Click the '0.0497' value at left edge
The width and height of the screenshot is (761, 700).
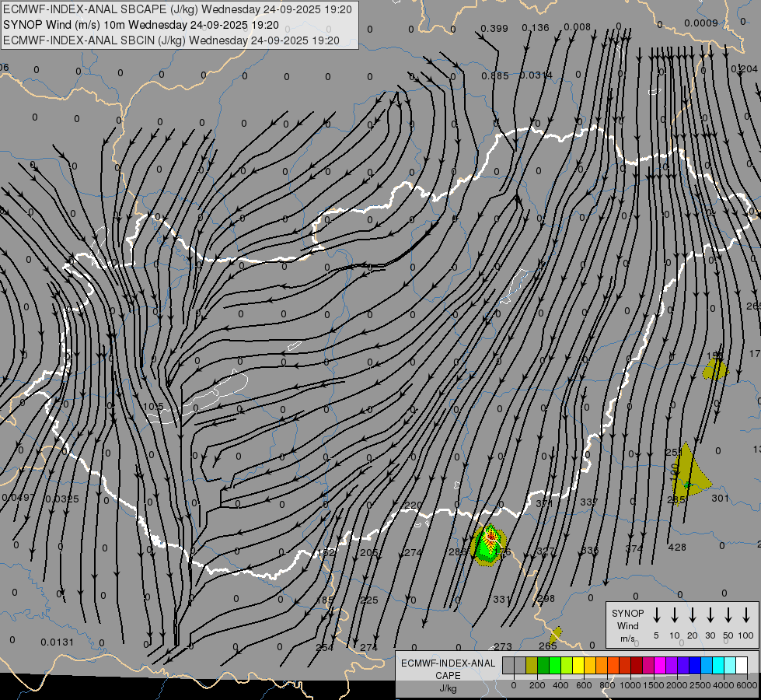click(19, 498)
